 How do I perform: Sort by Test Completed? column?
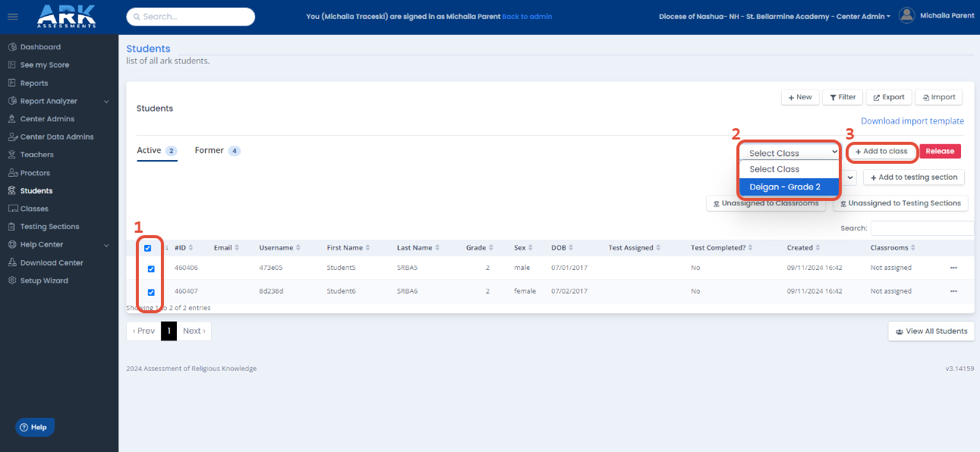(x=723, y=248)
